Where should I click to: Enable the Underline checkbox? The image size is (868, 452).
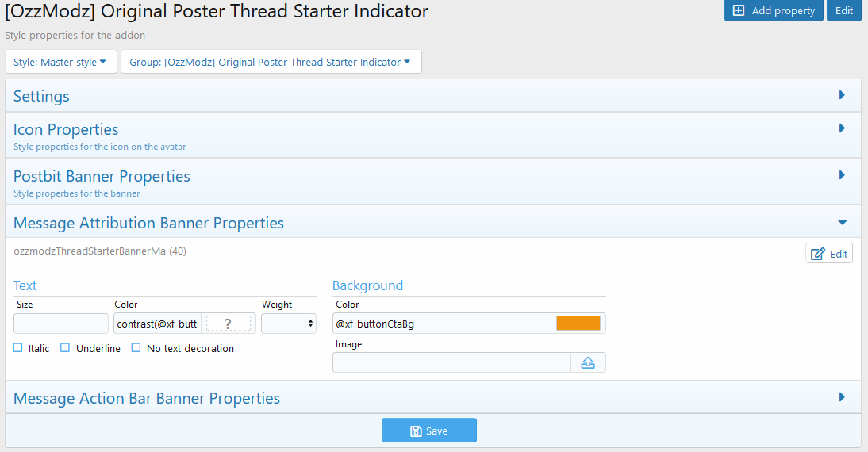click(66, 348)
